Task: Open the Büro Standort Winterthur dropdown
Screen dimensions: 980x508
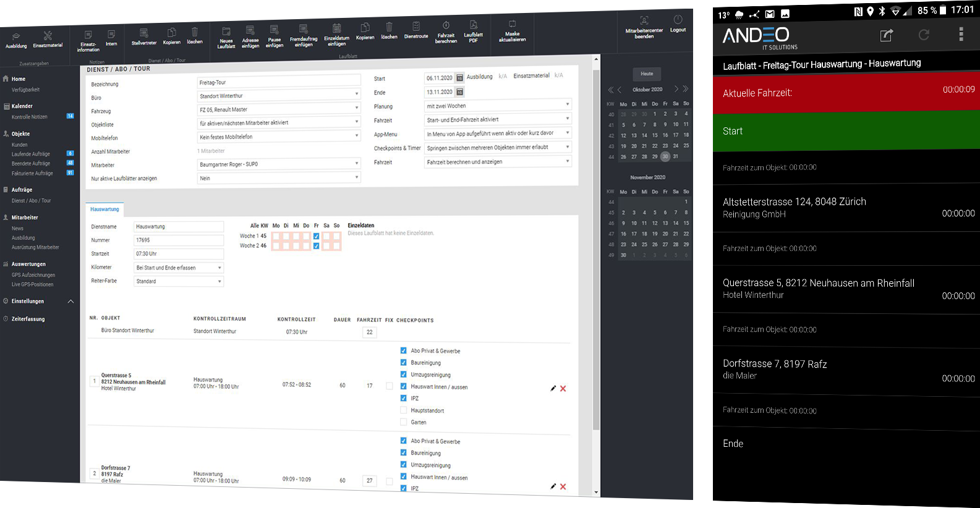Action: (x=279, y=95)
